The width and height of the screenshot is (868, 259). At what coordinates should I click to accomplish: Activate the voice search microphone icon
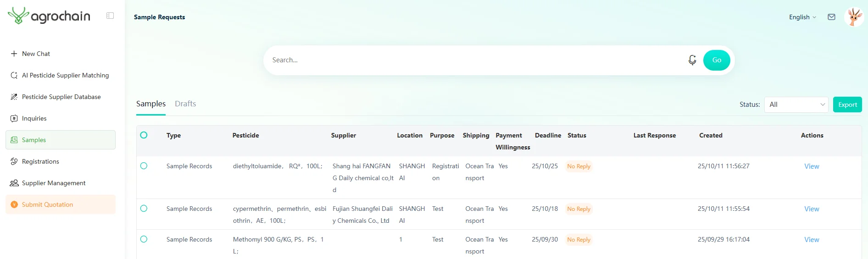point(692,60)
